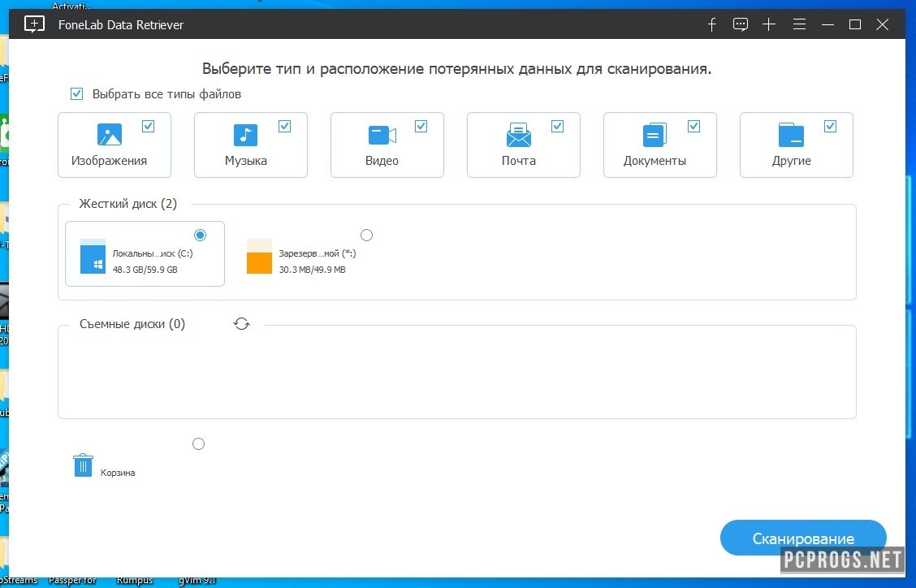The width and height of the screenshot is (916, 588).
Task: Open the Facebook link in title bar
Action: click(712, 24)
